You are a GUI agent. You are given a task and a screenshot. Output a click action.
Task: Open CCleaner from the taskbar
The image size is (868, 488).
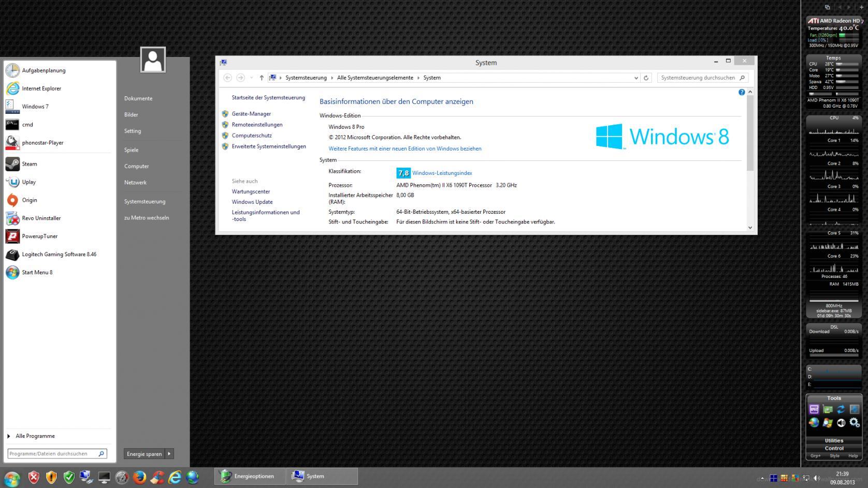(x=157, y=477)
